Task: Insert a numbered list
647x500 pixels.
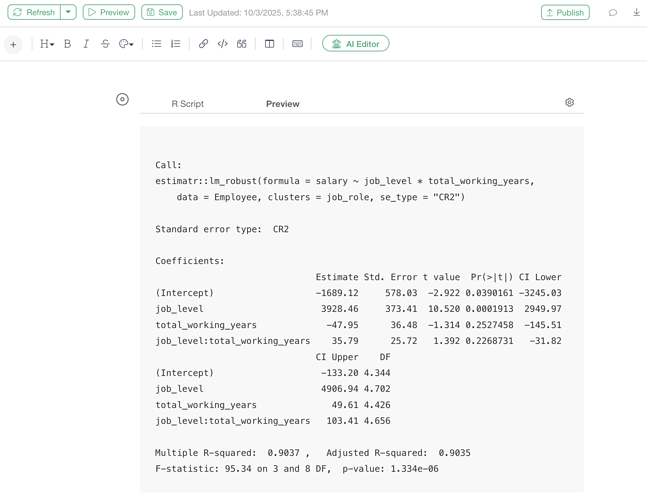Action: (175, 44)
